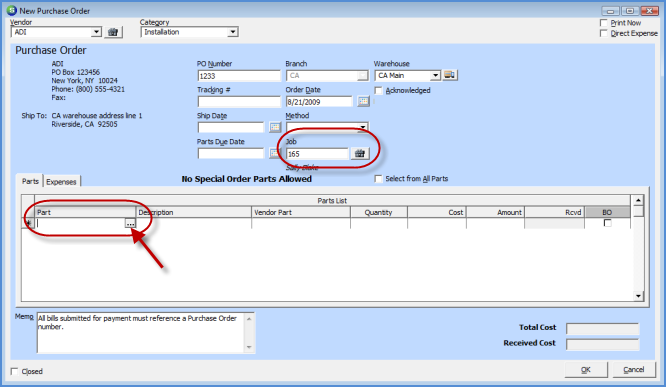Click the Tracking # field
This screenshot has width=666, height=387.
point(239,102)
